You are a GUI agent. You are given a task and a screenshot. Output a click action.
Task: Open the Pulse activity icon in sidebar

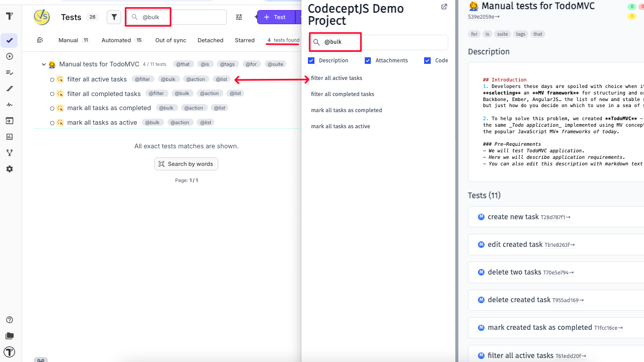9,105
